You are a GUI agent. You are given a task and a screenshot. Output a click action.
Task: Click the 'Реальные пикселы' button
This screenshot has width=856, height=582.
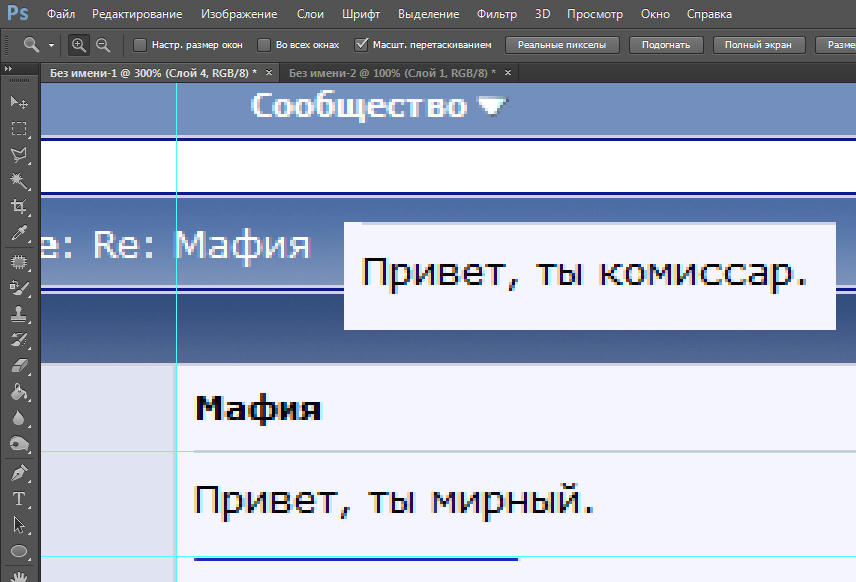pyautogui.click(x=562, y=45)
